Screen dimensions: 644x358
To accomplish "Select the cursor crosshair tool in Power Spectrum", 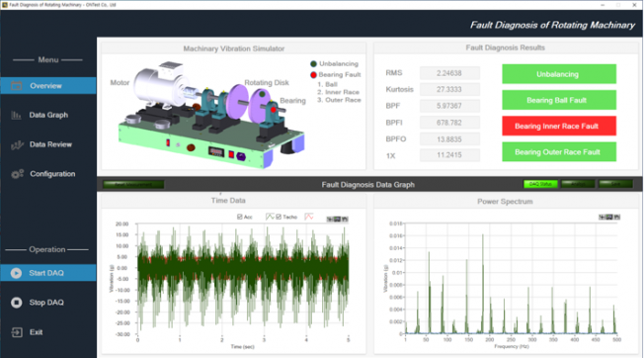I will pos(602,217).
